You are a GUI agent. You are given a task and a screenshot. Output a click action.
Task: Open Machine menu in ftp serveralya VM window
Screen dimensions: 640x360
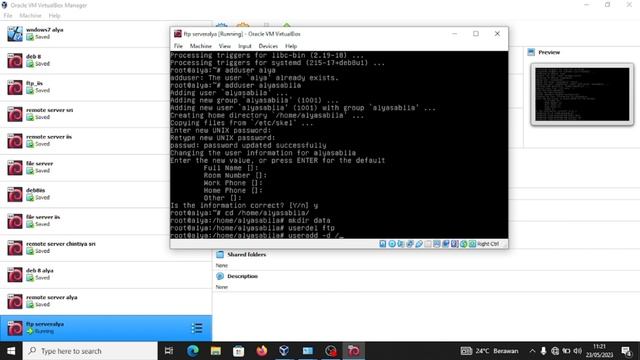[x=200, y=46]
